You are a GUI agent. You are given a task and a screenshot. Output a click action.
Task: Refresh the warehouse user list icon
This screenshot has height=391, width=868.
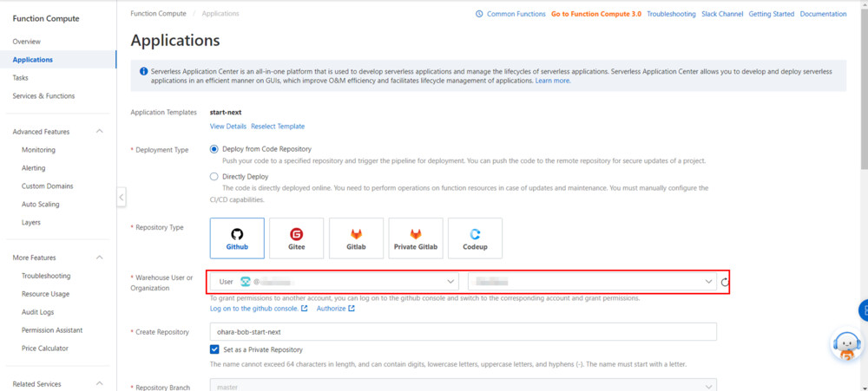click(x=725, y=282)
